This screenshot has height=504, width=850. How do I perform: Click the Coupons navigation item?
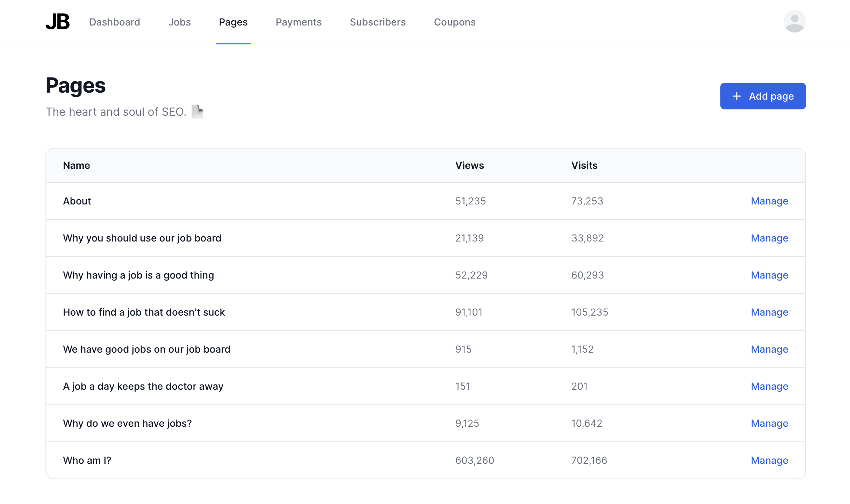coord(455,22)
